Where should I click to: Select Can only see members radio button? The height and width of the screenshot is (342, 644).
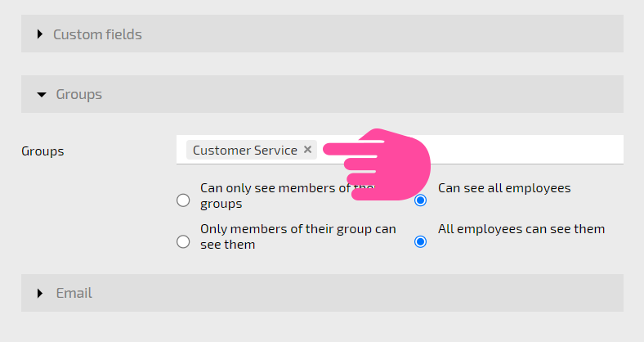pos(183,200)
